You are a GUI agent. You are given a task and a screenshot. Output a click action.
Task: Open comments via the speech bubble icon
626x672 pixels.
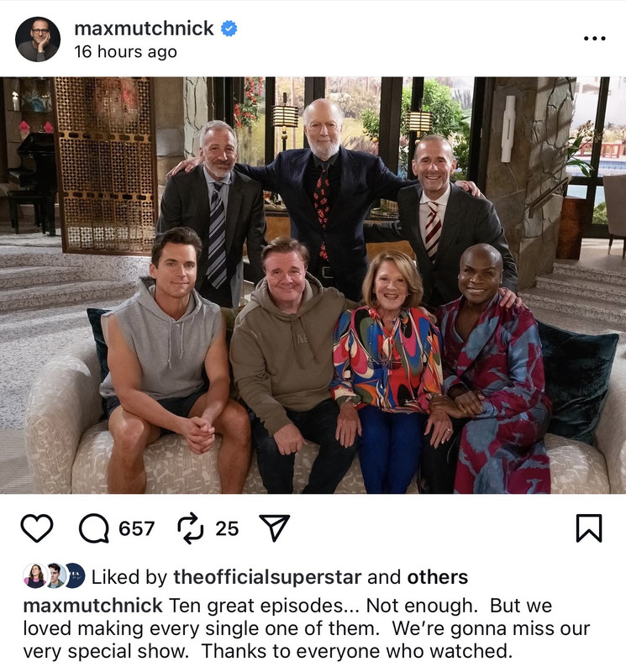point(94,528)
